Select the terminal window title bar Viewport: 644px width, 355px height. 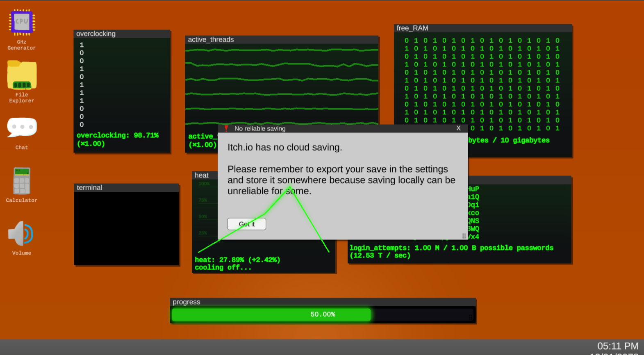click(127, 188)
